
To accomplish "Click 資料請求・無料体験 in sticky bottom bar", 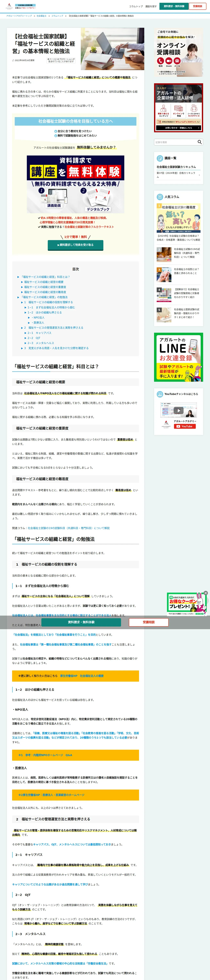I will [x=81, y=622].
